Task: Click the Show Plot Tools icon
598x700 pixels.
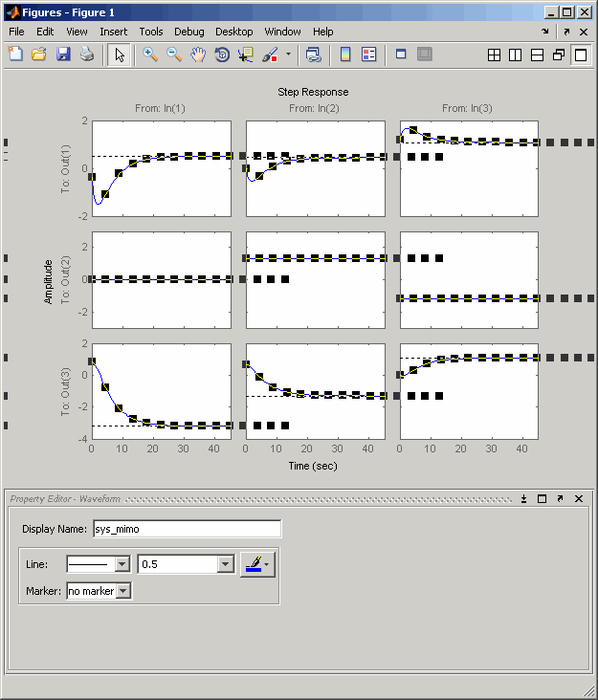Action: [425, 55]
